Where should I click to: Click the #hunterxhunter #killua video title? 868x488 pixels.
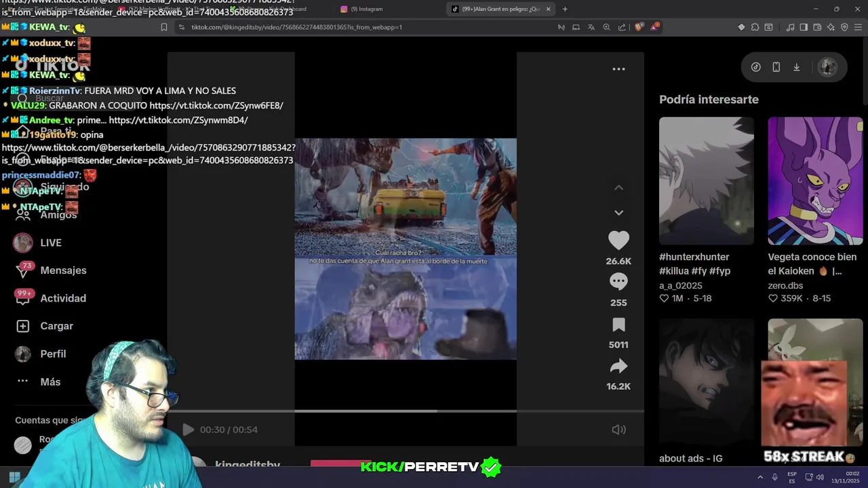695,264
